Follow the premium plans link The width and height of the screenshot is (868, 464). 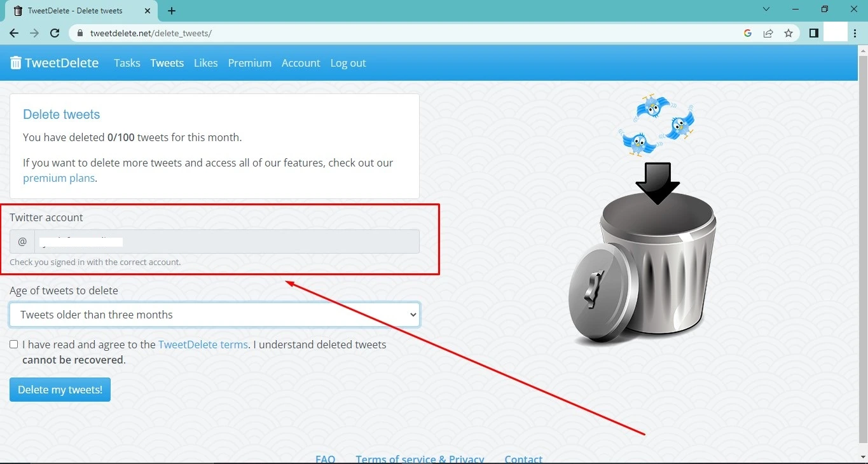(x=59, y=178)
